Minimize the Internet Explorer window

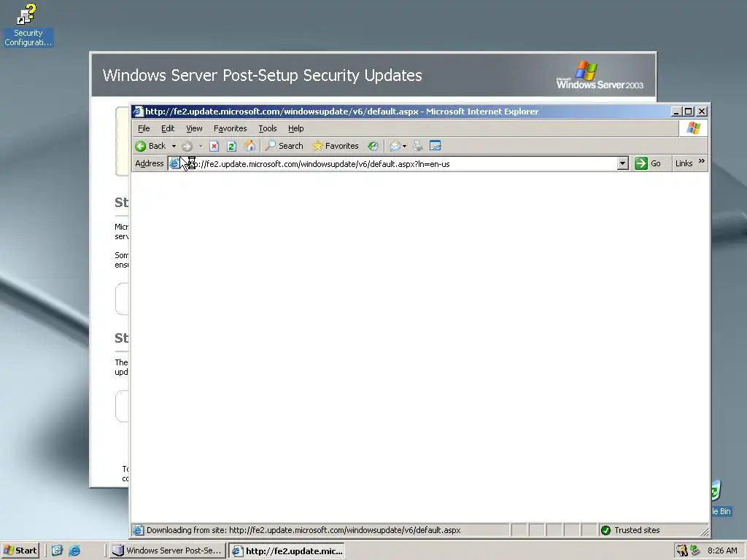pos(676,112)
